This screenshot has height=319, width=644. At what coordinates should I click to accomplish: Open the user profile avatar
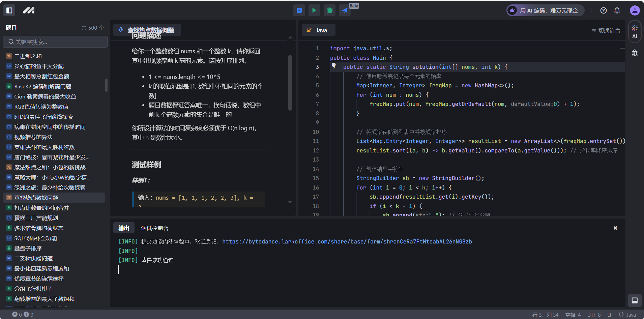(x=635, y=10)
